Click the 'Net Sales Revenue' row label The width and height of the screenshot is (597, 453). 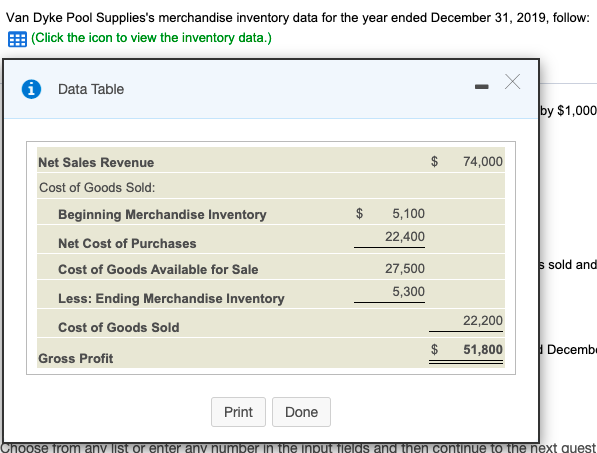click(96, 163)
